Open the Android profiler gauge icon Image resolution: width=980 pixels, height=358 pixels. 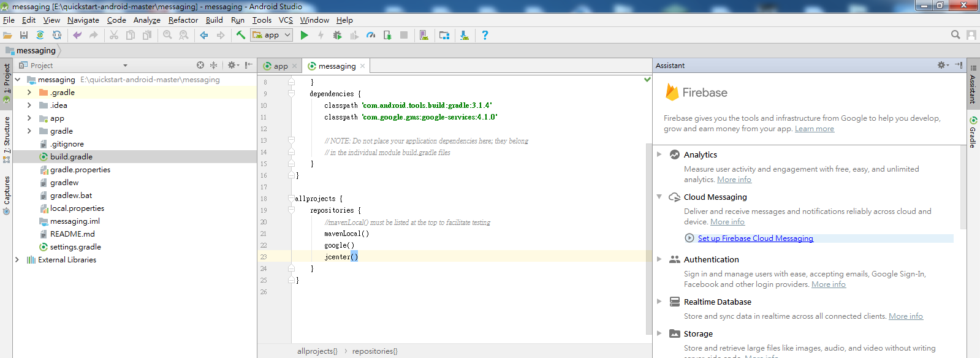[371, 35]
